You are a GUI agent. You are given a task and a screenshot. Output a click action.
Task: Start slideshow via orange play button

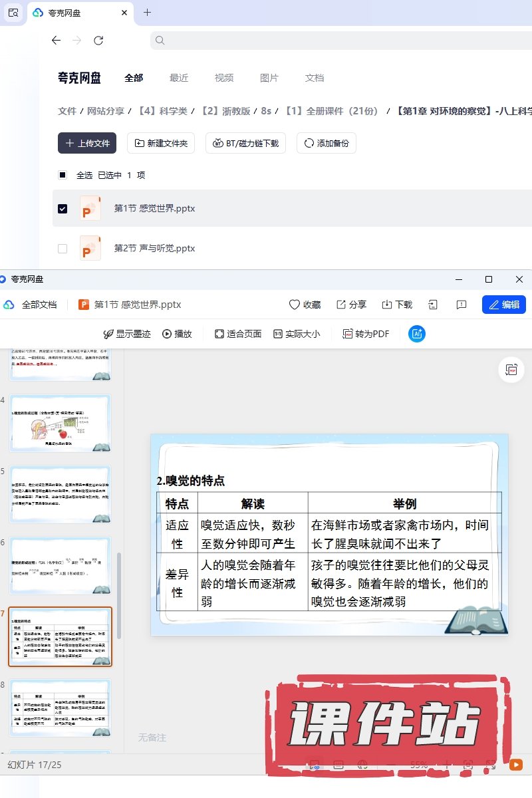[515, 765]
